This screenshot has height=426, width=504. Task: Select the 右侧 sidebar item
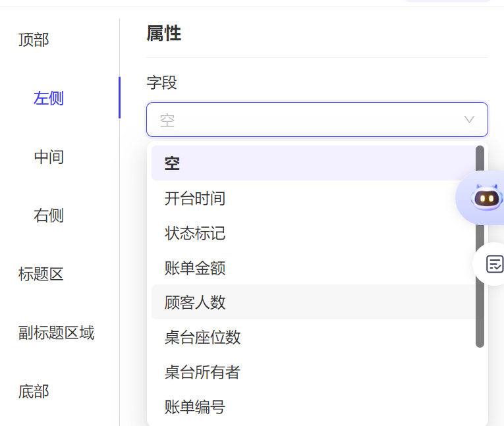point(49,215)
